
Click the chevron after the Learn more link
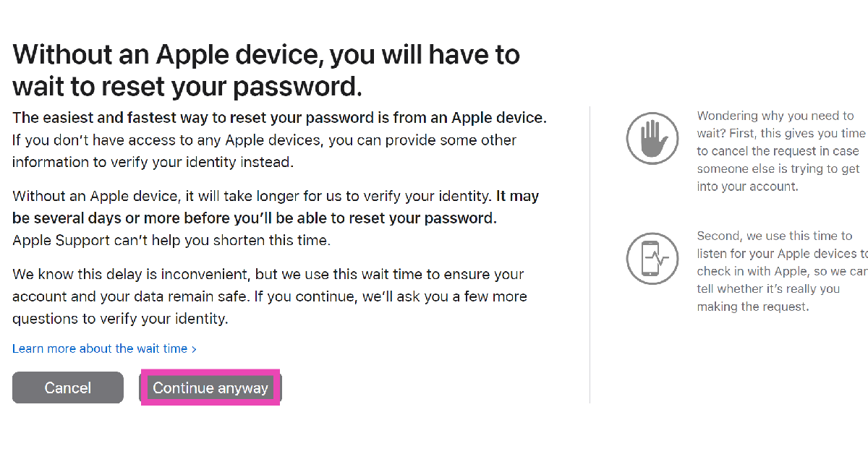[194, 349]
